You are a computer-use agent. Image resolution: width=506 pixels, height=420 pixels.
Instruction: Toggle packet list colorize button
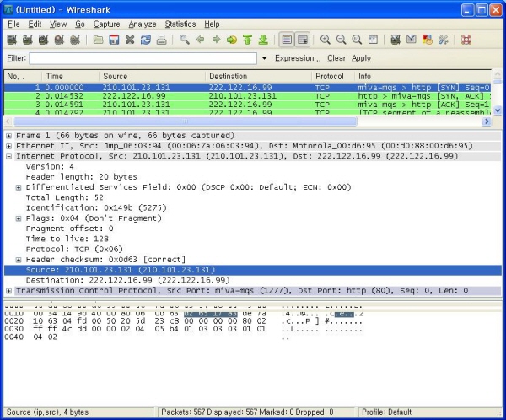point(287,40)
